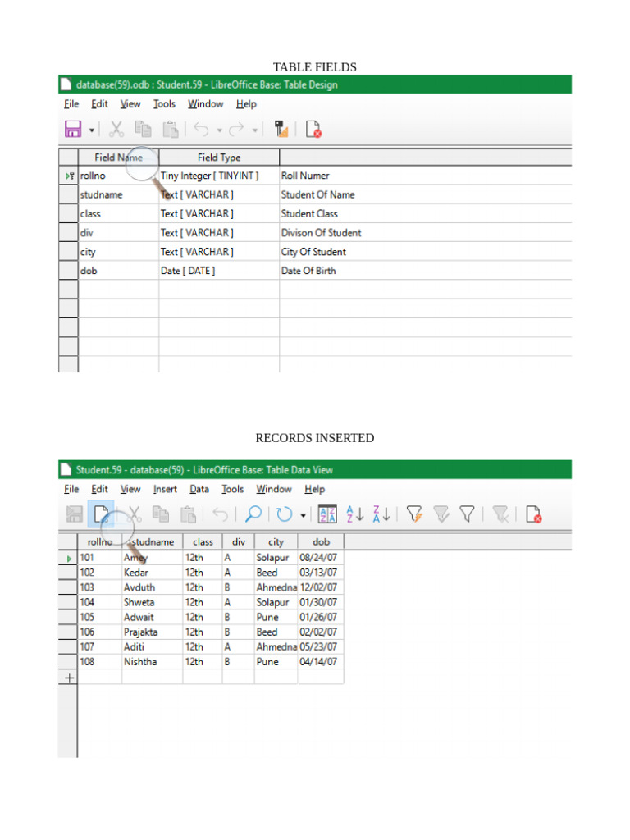This screenshot has width=630, height=840.
Task: Select rollno field name cell
Action: click(x=118, y=176)
